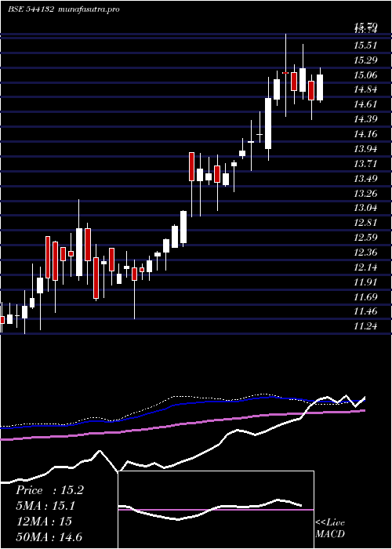Select the 14.39 price axis label
Screen dimensions: 392x549
[x=365, y=119]
